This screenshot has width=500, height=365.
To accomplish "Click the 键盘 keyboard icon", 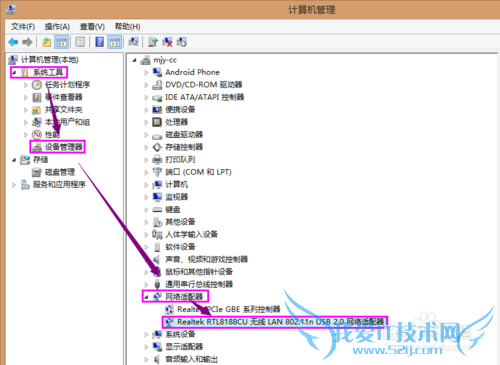I will tap(157, 210).
